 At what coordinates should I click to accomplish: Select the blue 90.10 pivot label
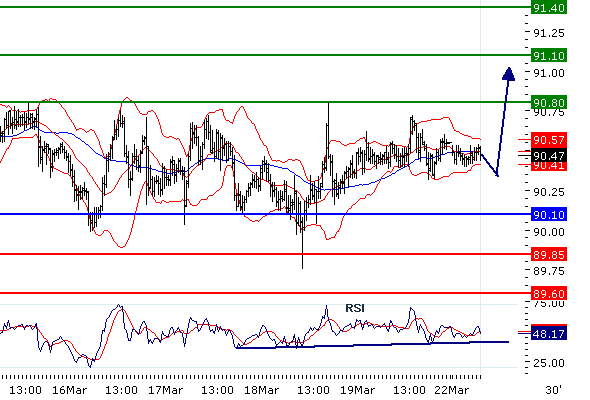[549, 214]
